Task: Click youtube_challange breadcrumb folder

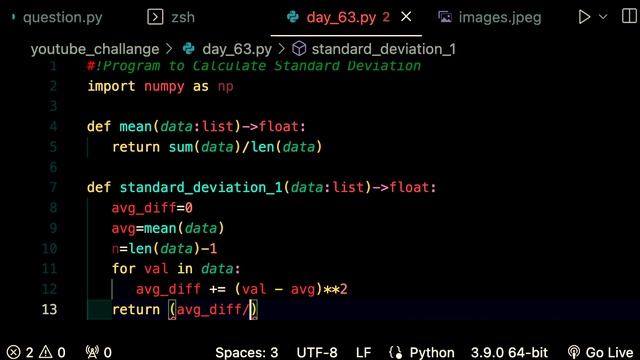Action: pos(95,49)
